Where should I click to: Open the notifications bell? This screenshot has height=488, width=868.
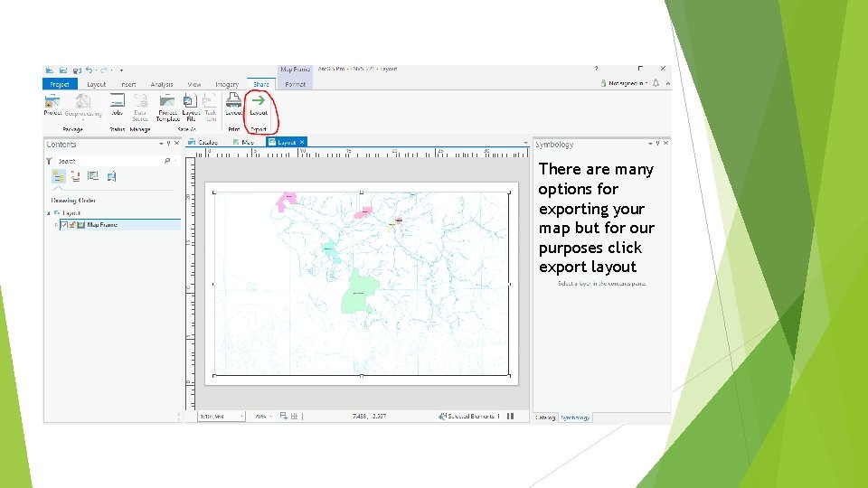point(656,83)
